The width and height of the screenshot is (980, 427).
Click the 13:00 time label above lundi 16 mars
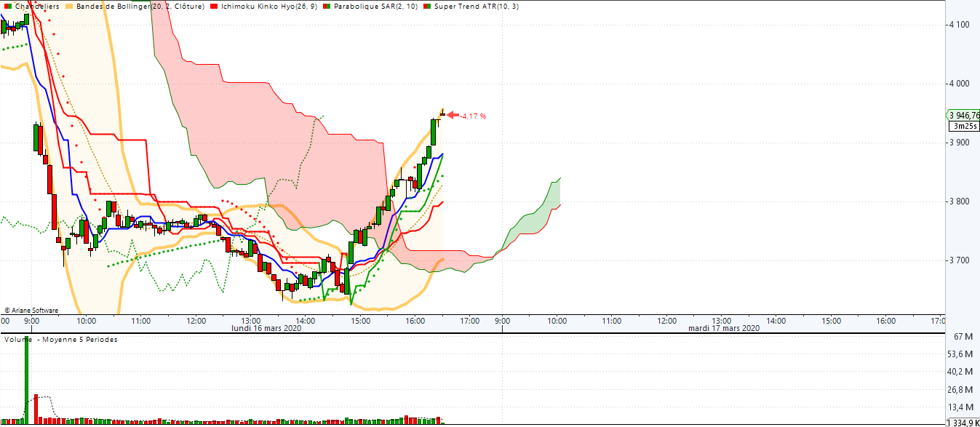251,320
